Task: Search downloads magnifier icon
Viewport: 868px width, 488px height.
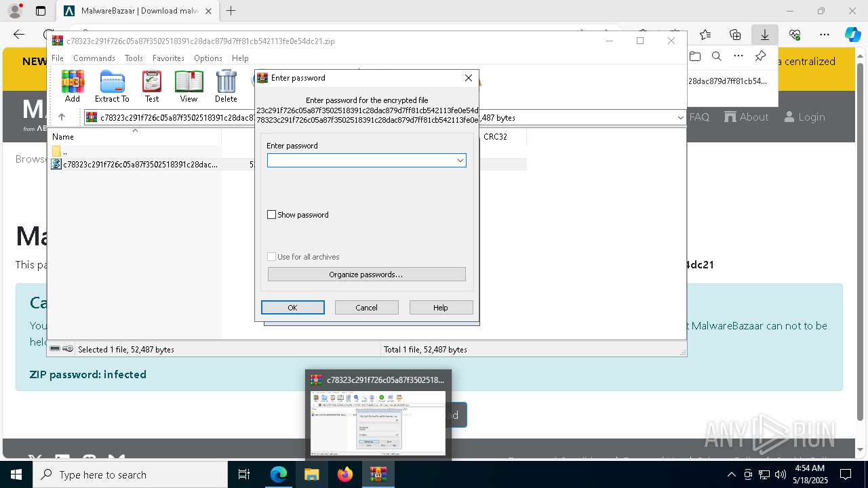Action: coord(717,56)
